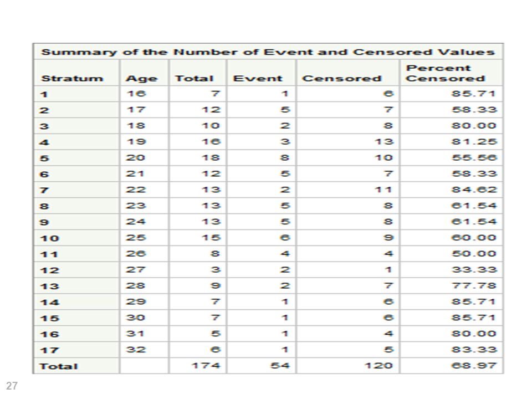Click the Percent Censored column header
The height and width of the screenshot is (399, 532).
(x=445, y=73)
